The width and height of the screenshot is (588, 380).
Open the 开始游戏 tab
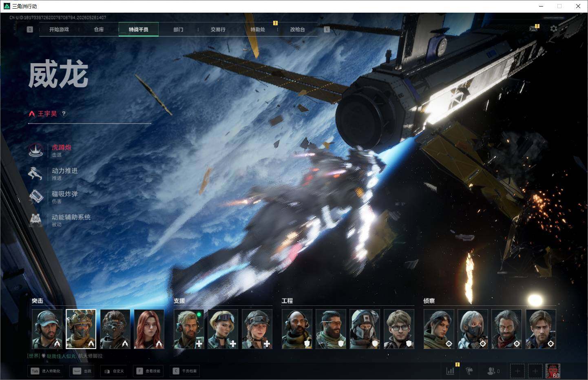click(x=59, y=29)
